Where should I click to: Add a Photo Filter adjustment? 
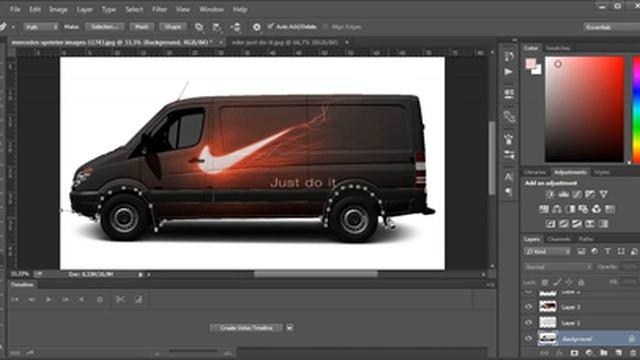click(583, 209)
